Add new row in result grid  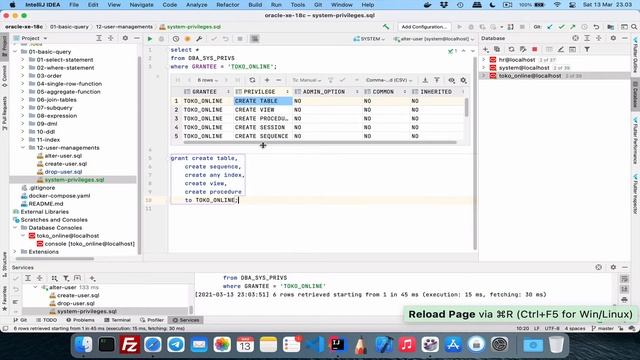pos(267,80)
